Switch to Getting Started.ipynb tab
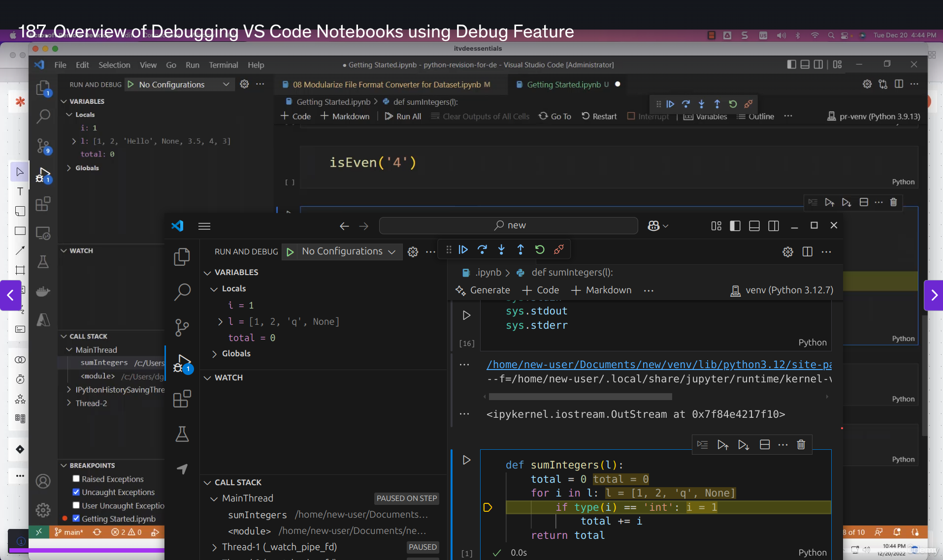Viewport: 943px width, 560px height. (x=567, y=85)
